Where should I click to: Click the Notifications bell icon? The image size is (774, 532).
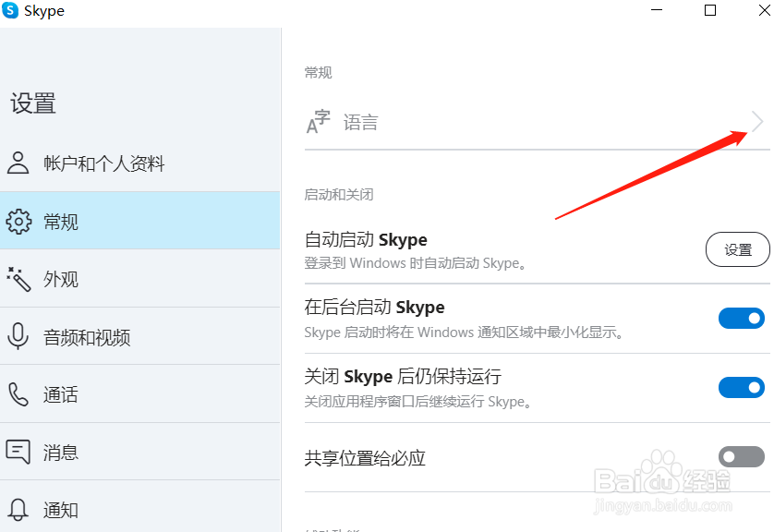(x=18, y=510)
